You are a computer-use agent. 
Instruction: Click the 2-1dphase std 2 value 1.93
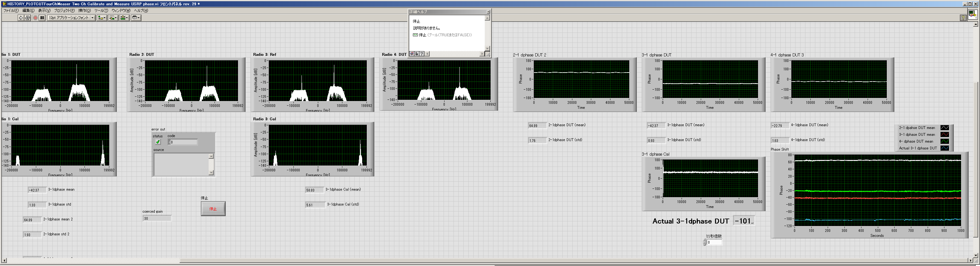[32, 235]
